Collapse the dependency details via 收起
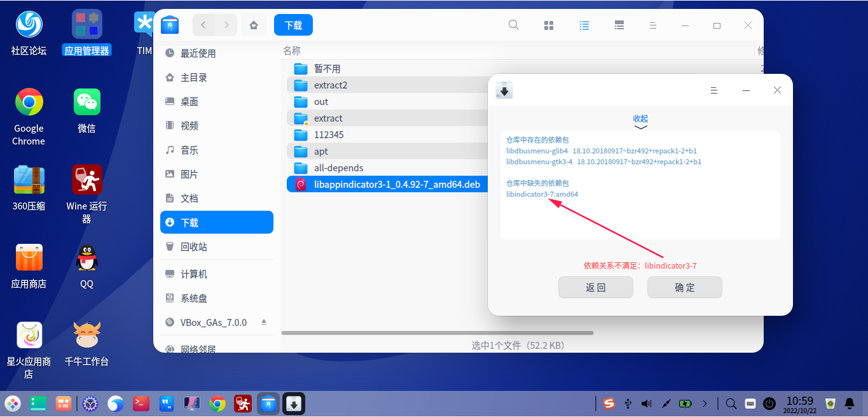Image resolution: width=868 pixels, height=417 pixels. (x=640, y=118)
